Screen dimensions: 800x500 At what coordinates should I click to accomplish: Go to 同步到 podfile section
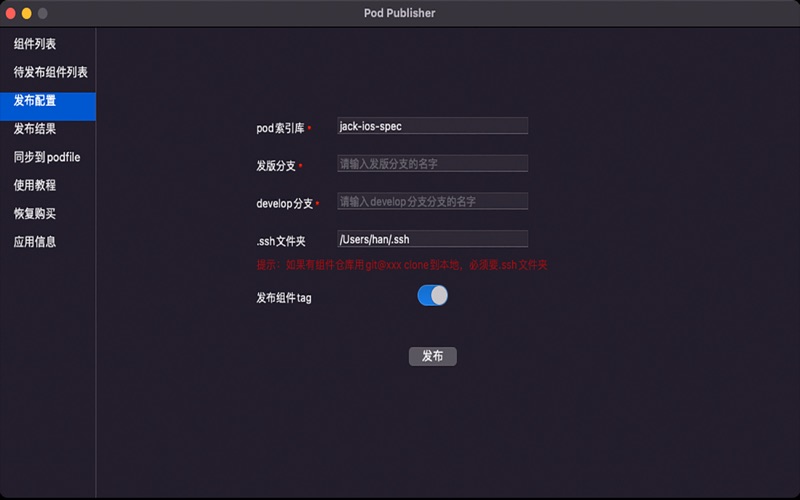(x=47, y=157)
